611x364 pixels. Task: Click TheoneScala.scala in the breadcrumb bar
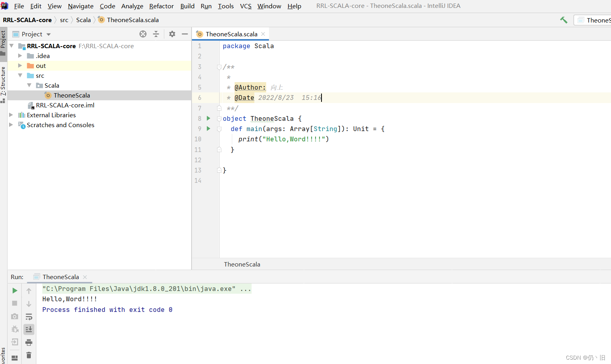128,20
